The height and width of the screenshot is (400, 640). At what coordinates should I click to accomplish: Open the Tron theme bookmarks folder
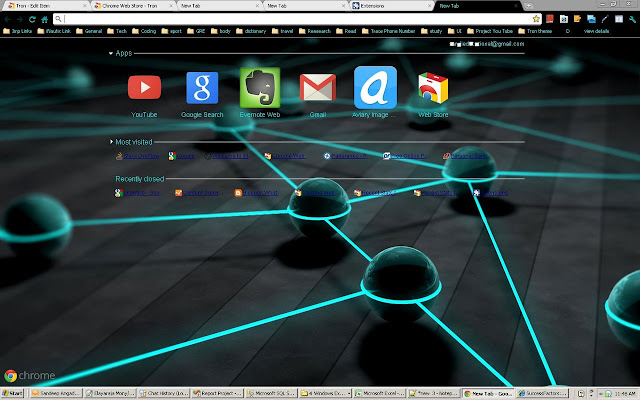[535, 31]
